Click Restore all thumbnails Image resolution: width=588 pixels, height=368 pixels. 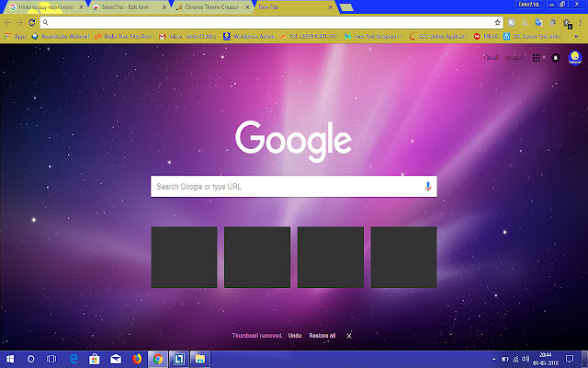coord(322,335)
